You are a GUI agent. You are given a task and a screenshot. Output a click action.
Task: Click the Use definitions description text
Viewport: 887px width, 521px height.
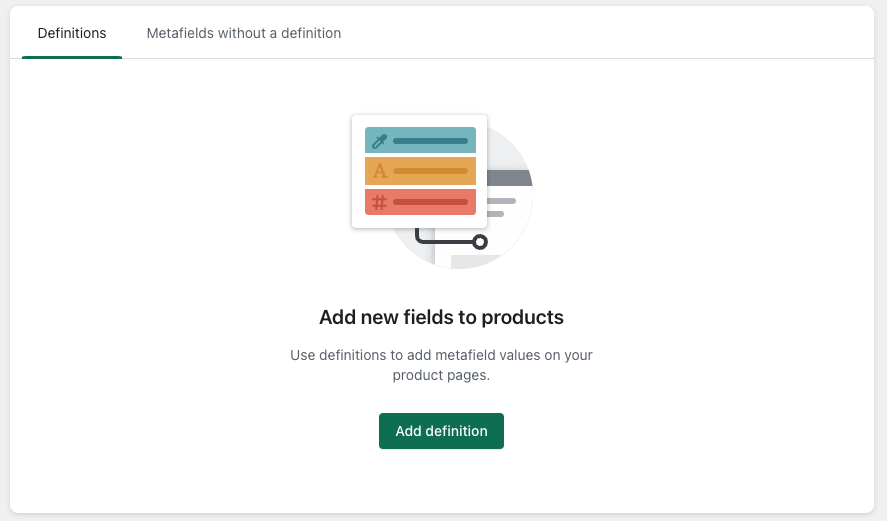pos(441,365)
